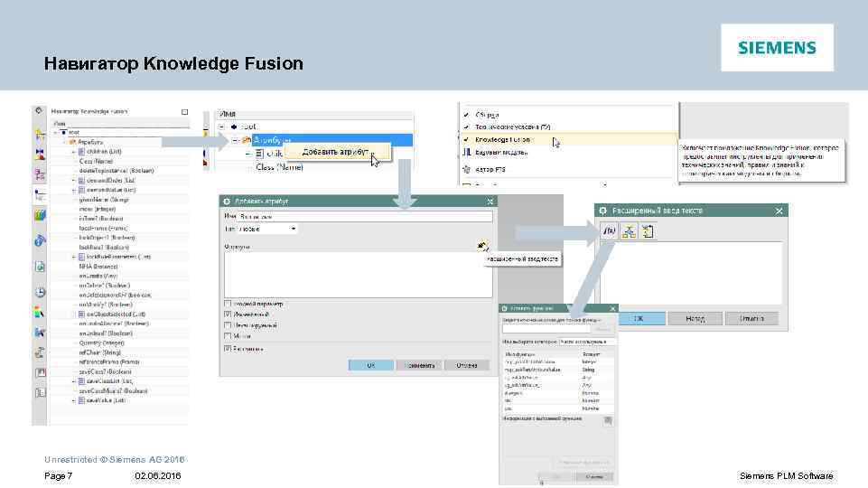Image resolution: width=868 pixels, height=488 pixels.
Task: Collapse the saveClassList (List) node
Action: 74,381
